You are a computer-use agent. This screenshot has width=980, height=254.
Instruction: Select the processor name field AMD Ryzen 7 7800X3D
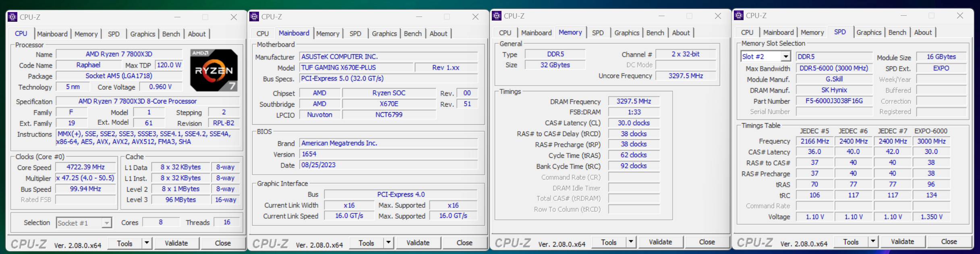[x=119, y=54]
